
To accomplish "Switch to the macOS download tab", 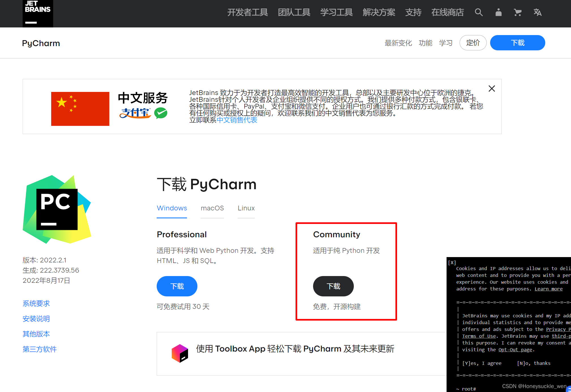I will tap(212, 208).
